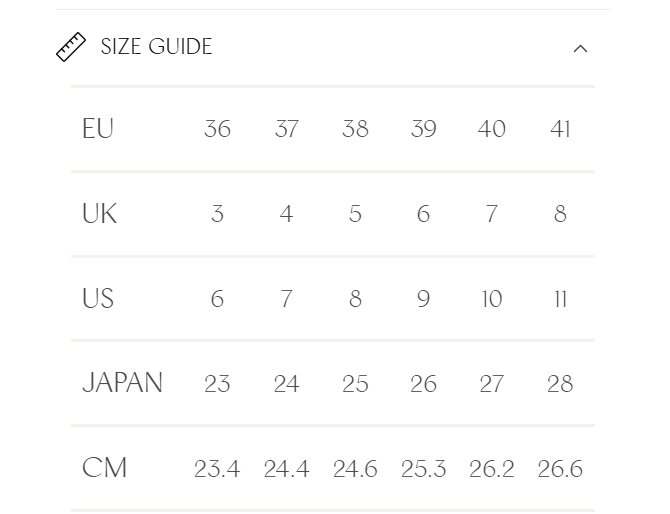This screenshot has width=670, height=514.
Task: Select US size 11 cell
Action: 560,298
